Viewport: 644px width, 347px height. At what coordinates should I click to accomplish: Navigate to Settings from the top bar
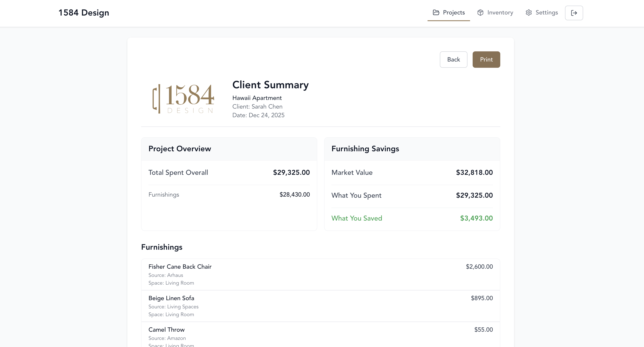point(547,13)
